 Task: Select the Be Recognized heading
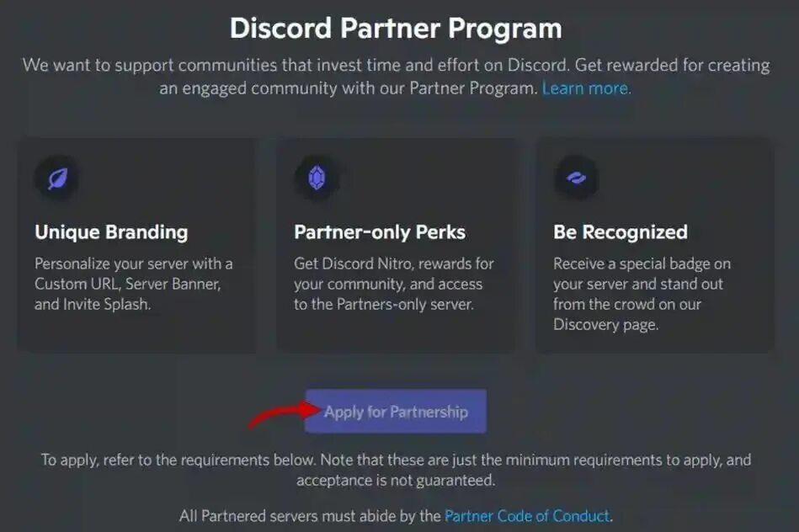[x=621, y=232]
